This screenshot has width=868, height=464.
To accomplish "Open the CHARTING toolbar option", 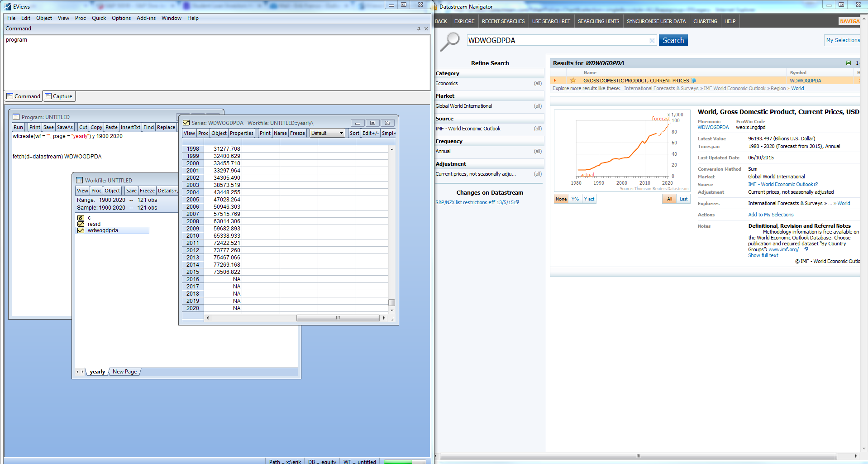I will pyautogui.click(x=705, y=21).
